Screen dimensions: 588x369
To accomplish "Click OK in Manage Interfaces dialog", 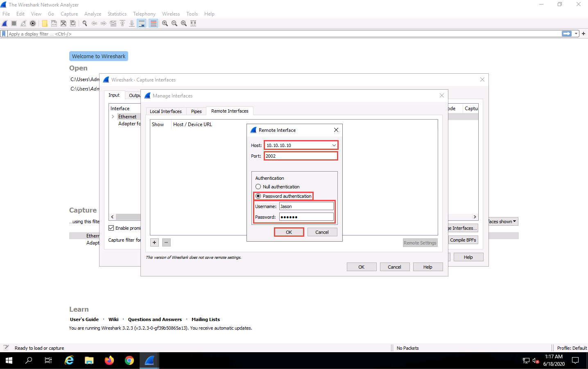I will [362, 267].
